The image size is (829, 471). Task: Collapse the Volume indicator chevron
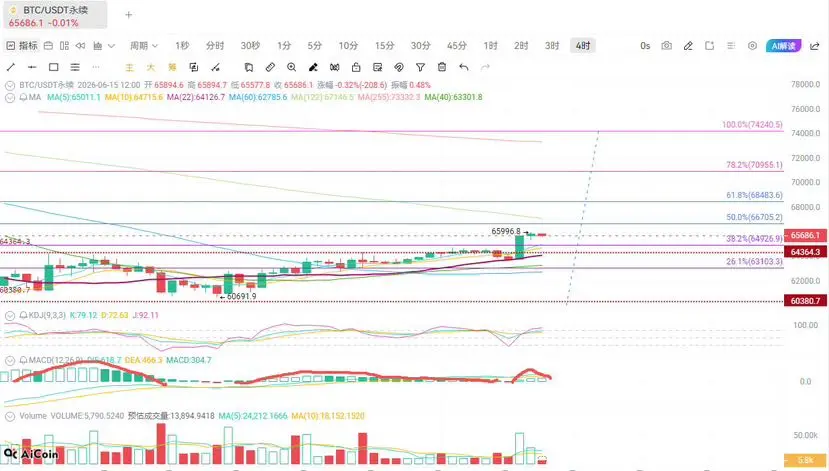coord(10,417)
